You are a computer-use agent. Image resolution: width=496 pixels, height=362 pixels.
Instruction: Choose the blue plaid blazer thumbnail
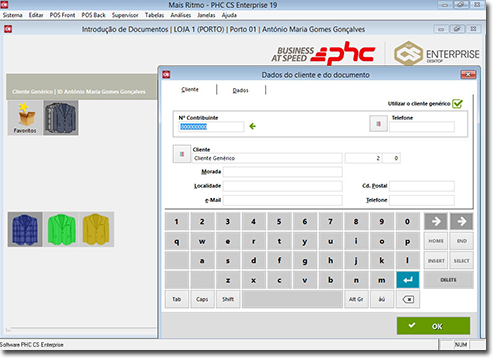point(25,229)
